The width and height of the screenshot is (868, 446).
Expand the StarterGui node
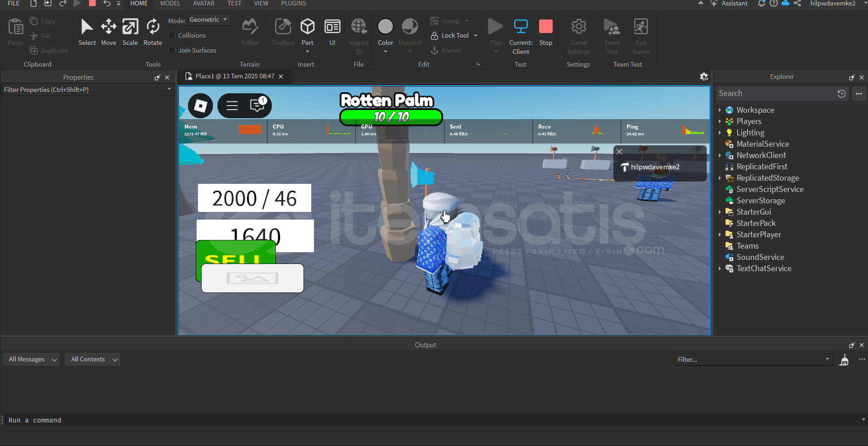pyautogui.click(x=719, y=212)
